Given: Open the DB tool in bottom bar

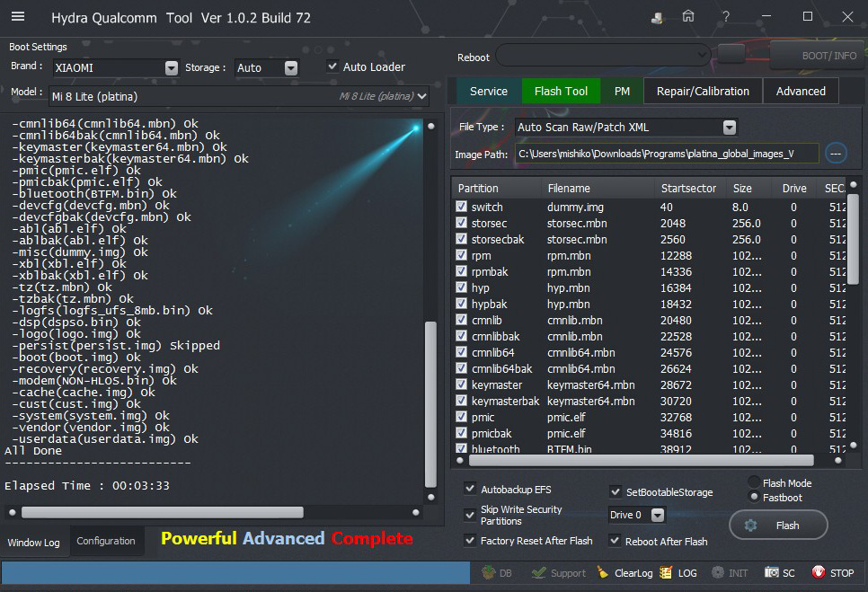Looking at the screenshot, I should [x=497, y=573].
